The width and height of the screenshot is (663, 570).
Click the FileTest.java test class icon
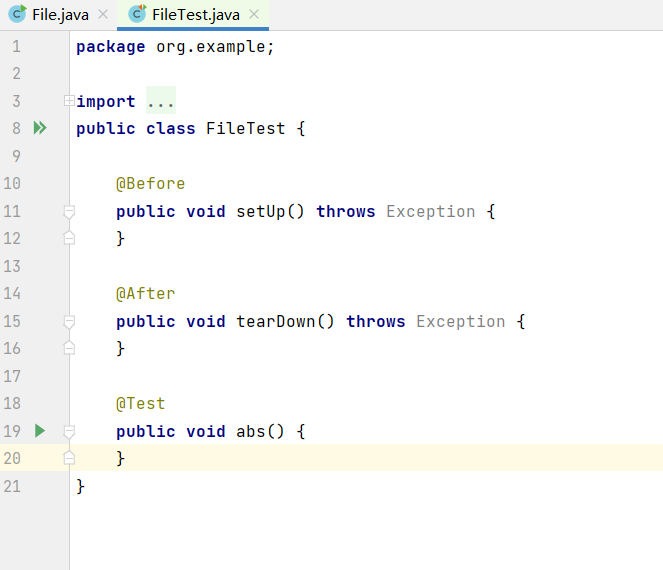click(137, 14)
